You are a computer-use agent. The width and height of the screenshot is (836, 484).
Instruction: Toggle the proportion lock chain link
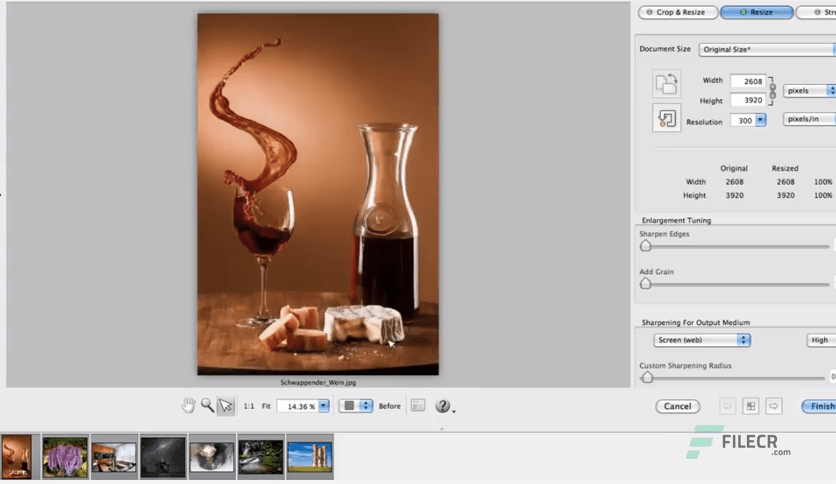[x=773, y=91]
